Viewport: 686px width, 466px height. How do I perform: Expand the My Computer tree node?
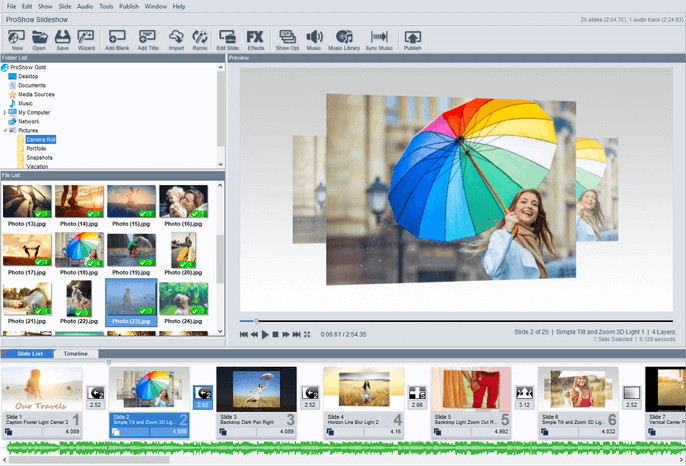click(5, 112)
